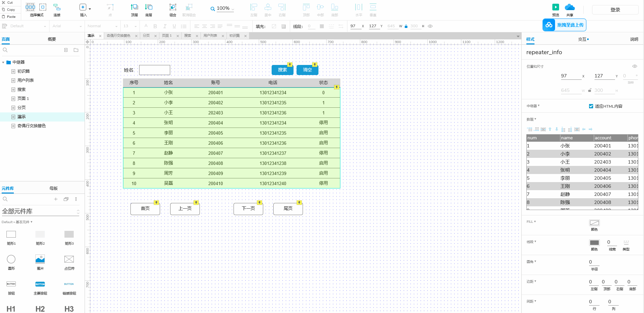Screen dimensions: 644x313
Task: Open the insert dropdown arrow
Action: coord(90,9)
